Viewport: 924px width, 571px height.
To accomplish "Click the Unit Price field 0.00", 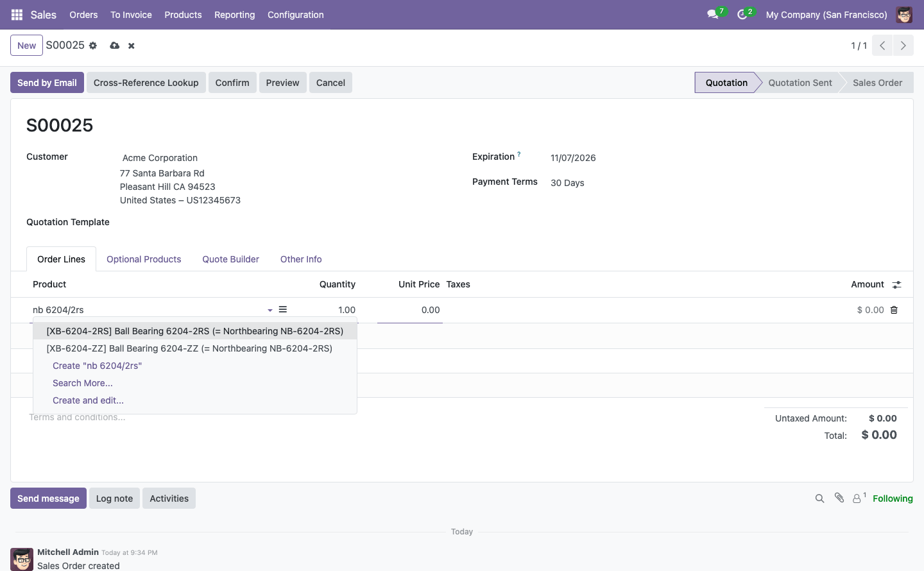I will click(x=410, y=310).
